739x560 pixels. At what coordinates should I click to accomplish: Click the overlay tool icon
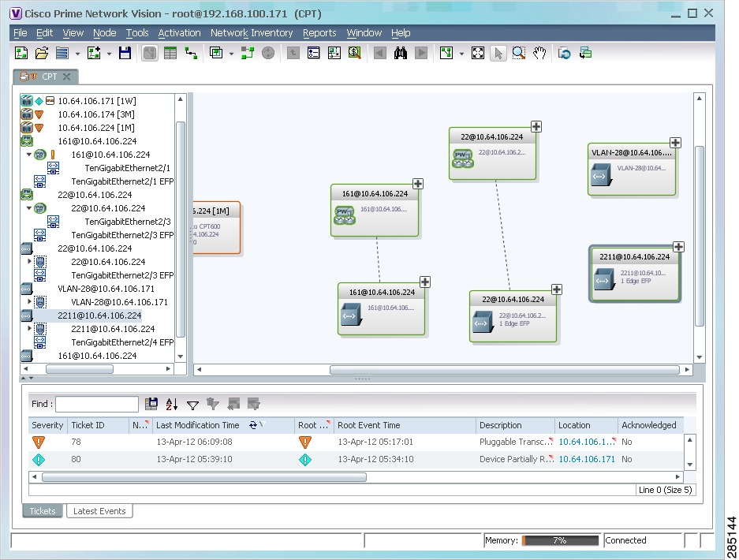(x=216, y=53)
